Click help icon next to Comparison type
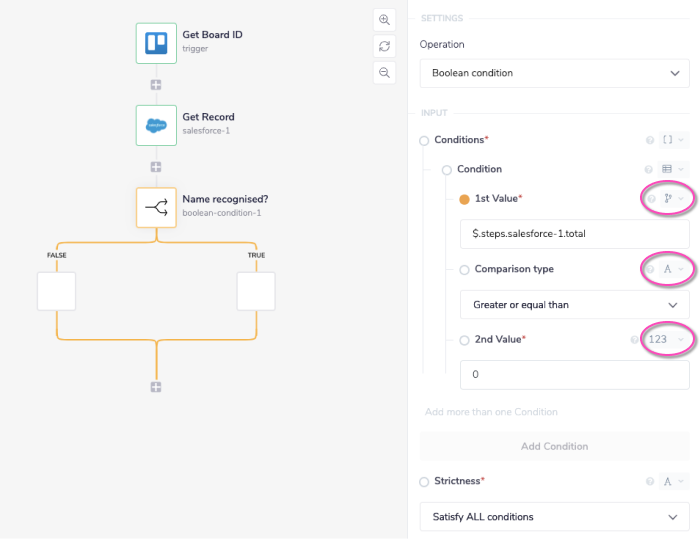 (x=651, y=269)
